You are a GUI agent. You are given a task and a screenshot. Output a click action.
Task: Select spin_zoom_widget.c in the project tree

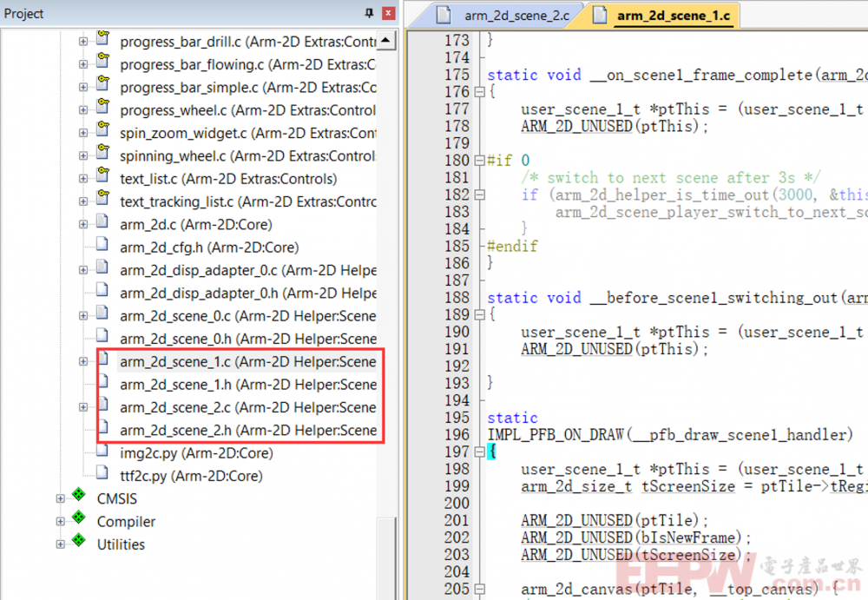[248, 134]
